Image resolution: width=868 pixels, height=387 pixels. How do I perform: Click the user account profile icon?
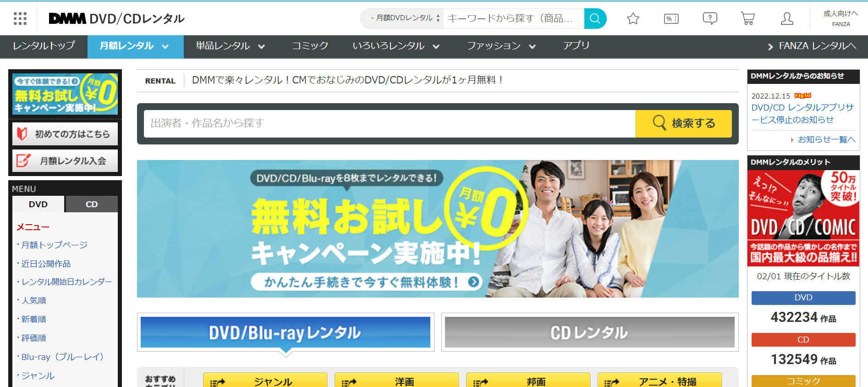pos(786,18)
